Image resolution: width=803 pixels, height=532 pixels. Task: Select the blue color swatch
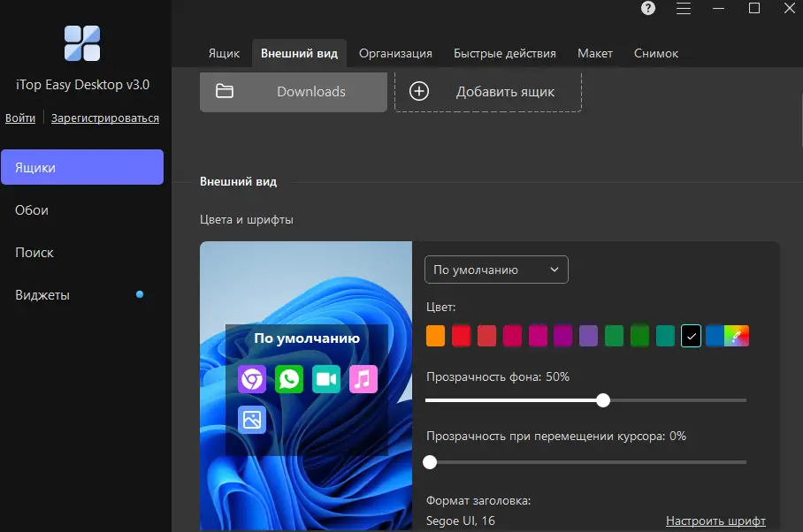coord(715,336)
